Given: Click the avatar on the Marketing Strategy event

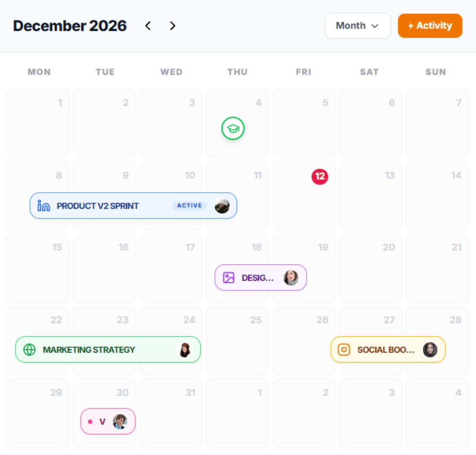Looking at the screenshot, I should 185,350.
